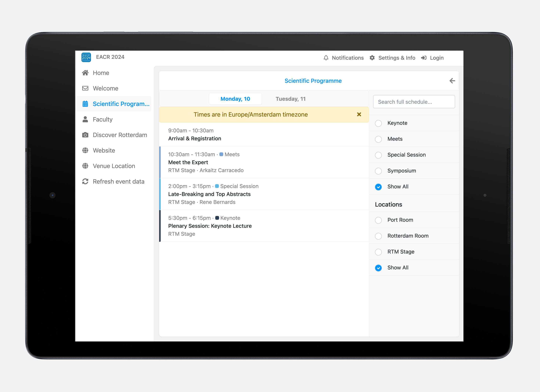
Task: Click the Faculty person icon
Action: [85, 119]
